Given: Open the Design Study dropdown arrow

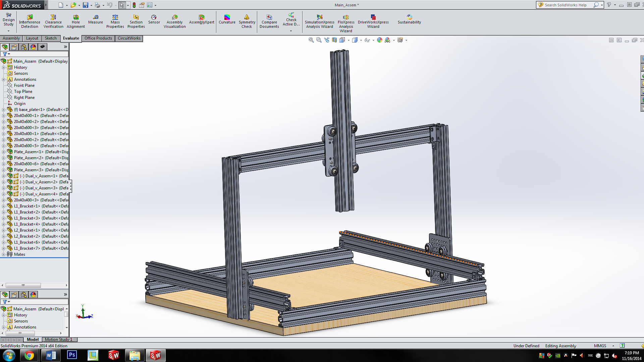Looking at the screenshot, I should tap(8, 31).
